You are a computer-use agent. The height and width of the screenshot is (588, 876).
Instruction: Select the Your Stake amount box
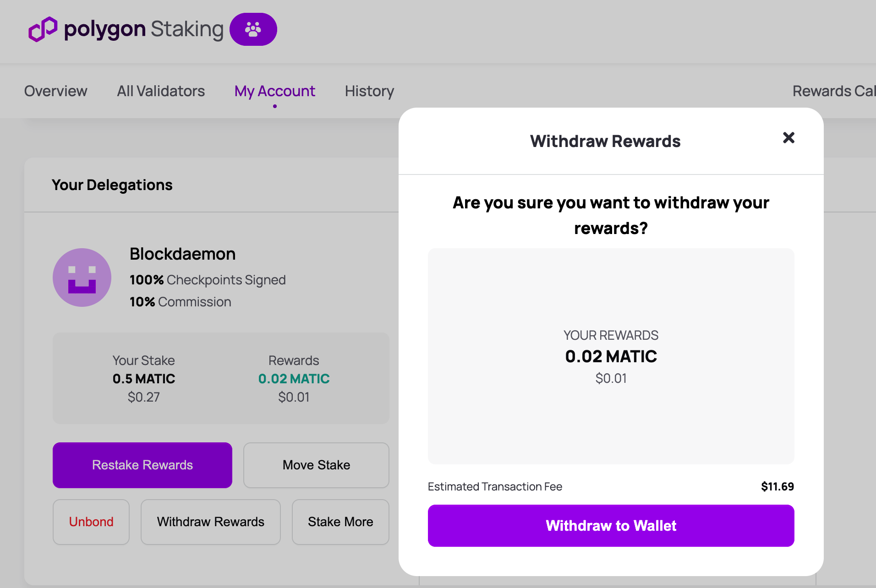point(143,379)
